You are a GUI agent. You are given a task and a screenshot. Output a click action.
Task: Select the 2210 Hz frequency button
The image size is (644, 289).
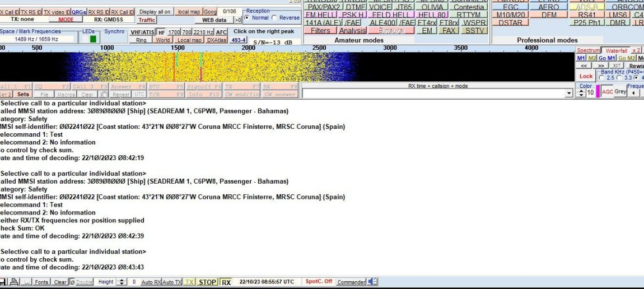point(203,32)
